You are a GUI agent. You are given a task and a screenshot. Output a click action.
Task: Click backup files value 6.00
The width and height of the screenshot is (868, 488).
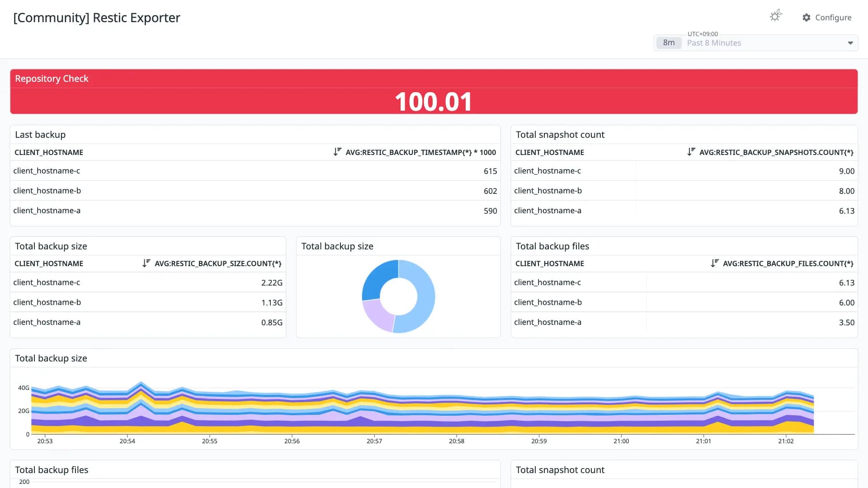[x=846, y=303]
